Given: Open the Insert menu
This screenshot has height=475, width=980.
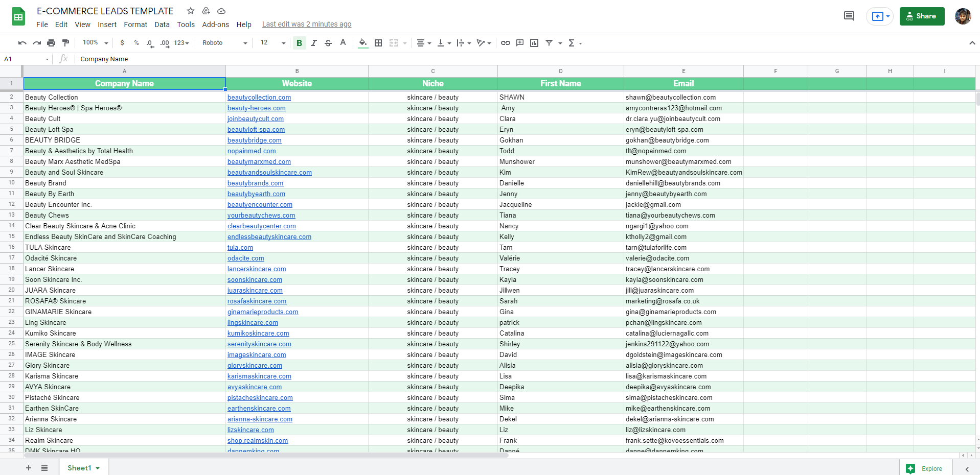Looking at the screenshot, I should 107,25.
